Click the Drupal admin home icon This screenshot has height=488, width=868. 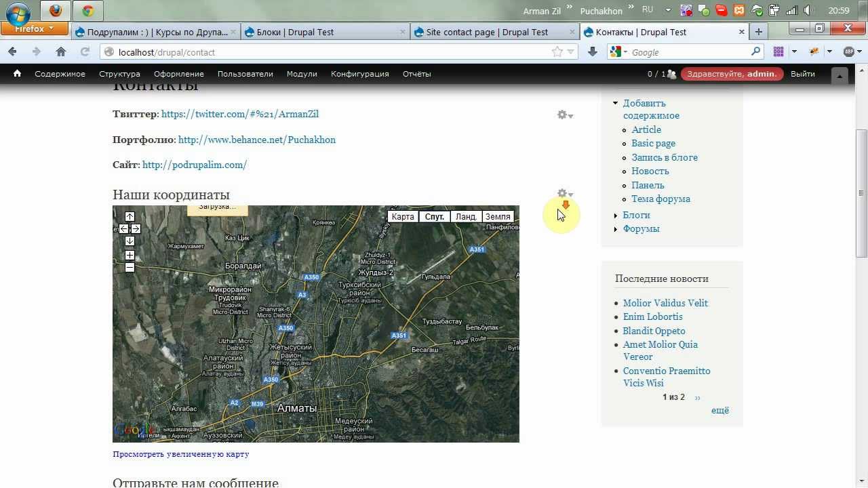click(x=17, y=74)
